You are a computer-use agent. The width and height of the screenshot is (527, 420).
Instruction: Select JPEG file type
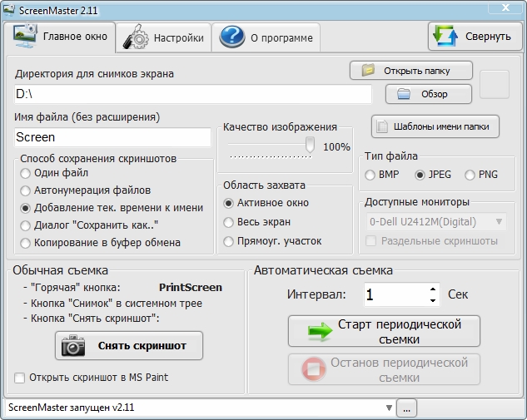pyautogui.click(x=433, y=175)
